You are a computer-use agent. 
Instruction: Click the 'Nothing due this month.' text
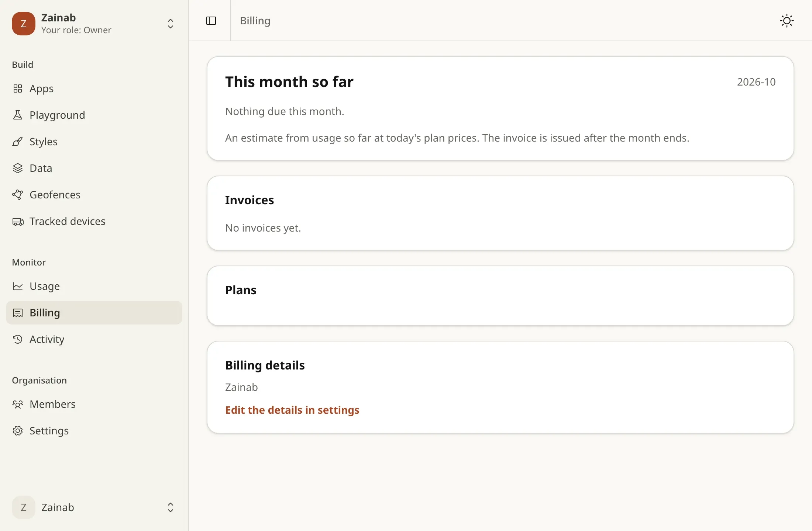pyautogui.click(x=285, y=111)
